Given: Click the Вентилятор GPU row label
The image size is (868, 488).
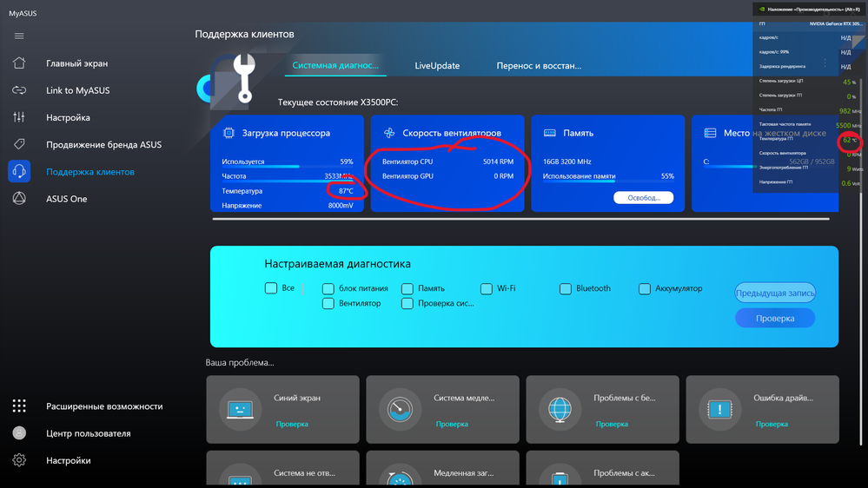Looking at the screenshot, I should pyautogui.click(x=408, y=176).
